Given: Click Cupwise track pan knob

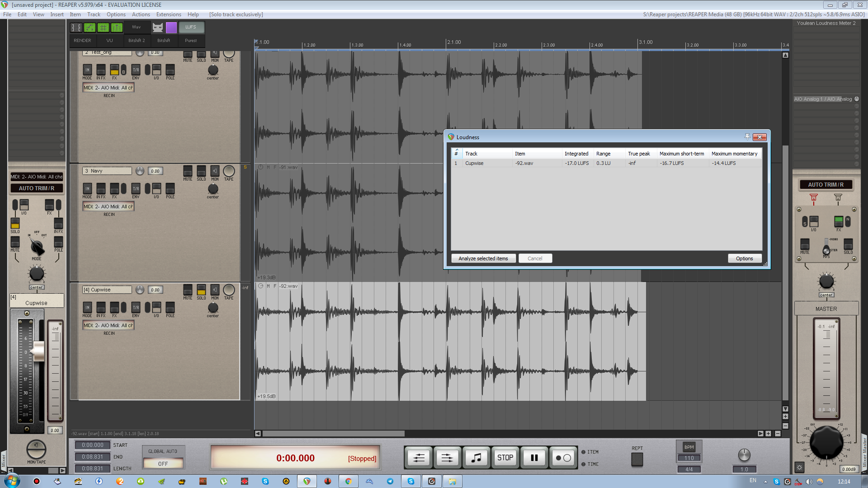Looking at the screenshot, I should click(213, 308).
